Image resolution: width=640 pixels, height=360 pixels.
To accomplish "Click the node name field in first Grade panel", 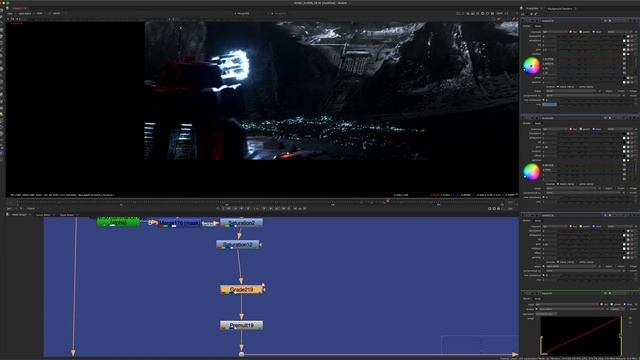I will 571,21.
